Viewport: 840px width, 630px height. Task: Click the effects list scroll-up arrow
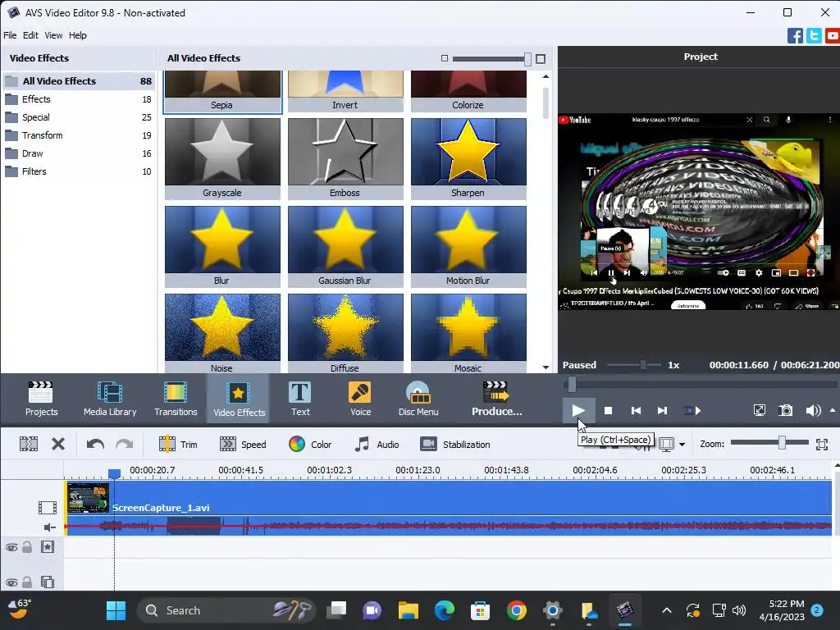[546, 76]
